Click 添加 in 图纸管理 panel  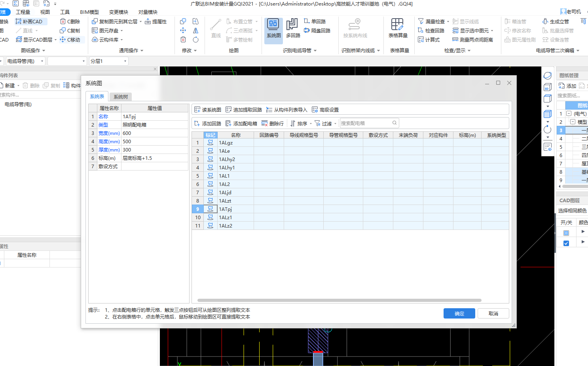pos(567,86)
